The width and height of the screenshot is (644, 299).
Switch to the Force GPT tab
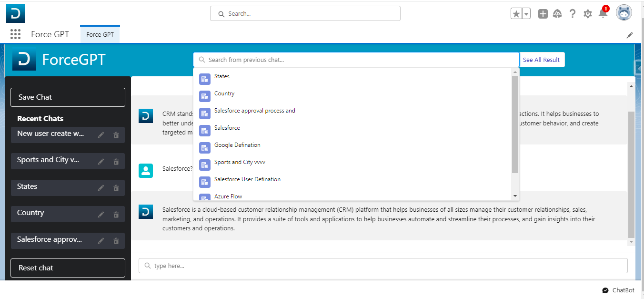click(100, 34)
